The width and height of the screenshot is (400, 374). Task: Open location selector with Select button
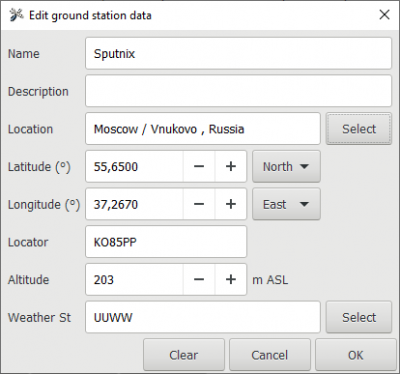[x=359, y=129]
